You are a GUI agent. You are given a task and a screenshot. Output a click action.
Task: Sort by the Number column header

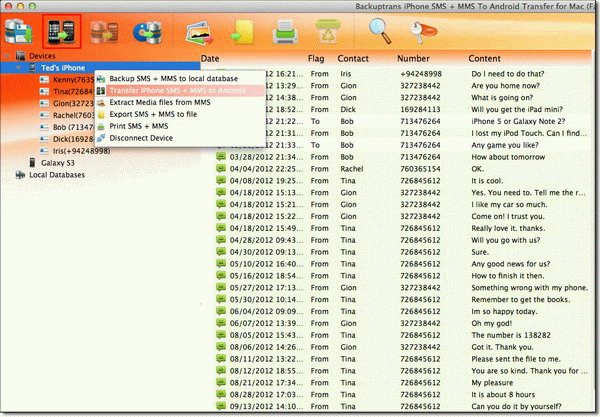tap(413, 59)
